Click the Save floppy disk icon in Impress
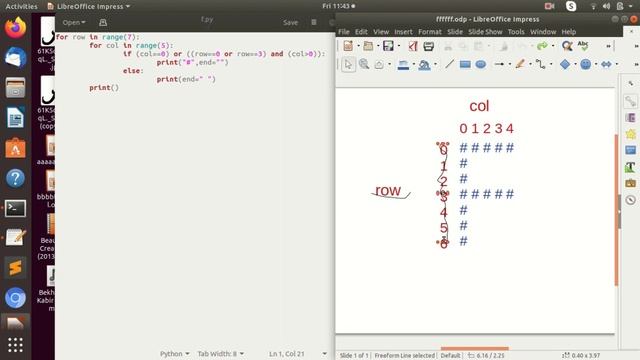The width and height of the screenshot is (640, 360). (388, 46)
